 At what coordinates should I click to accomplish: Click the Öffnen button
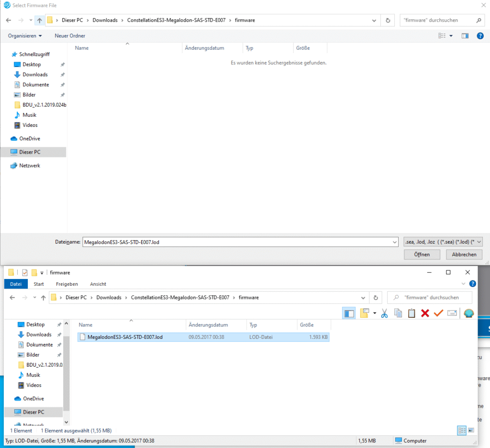[x=422, y=255]
